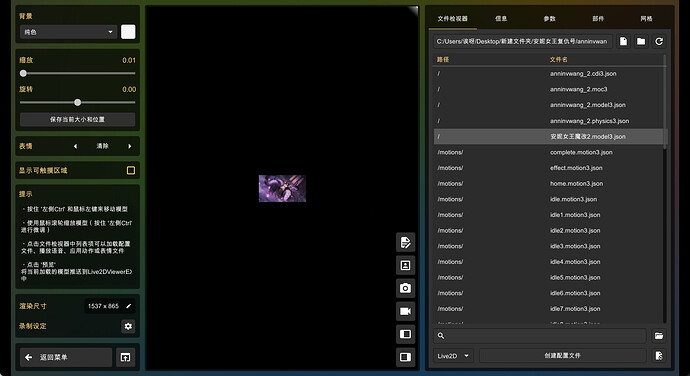Click the 文件名 column header
This screenshot has width=690, height=376.
pos(558,59)
